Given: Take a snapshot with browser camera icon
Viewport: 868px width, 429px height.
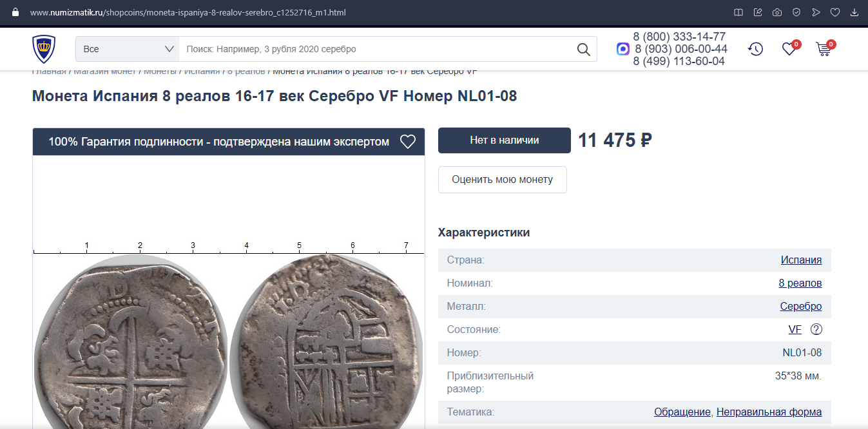Looking at the screenshot, I should (x=777, y=12).
